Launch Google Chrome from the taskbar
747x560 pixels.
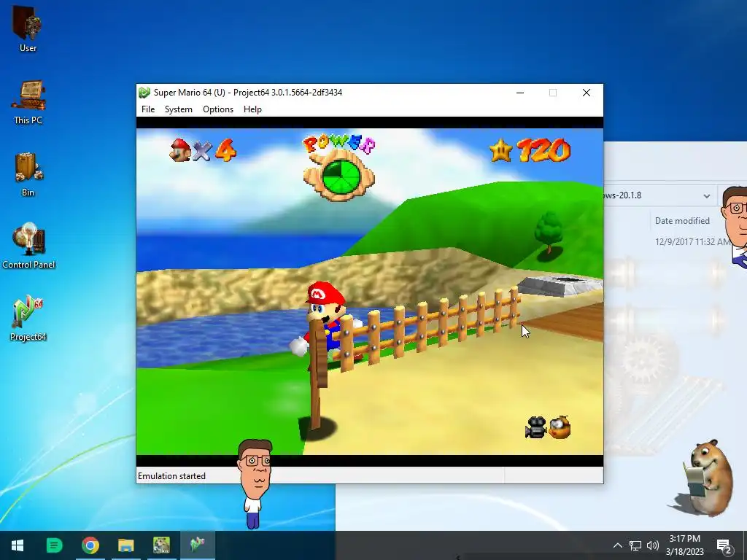point(90,545)
